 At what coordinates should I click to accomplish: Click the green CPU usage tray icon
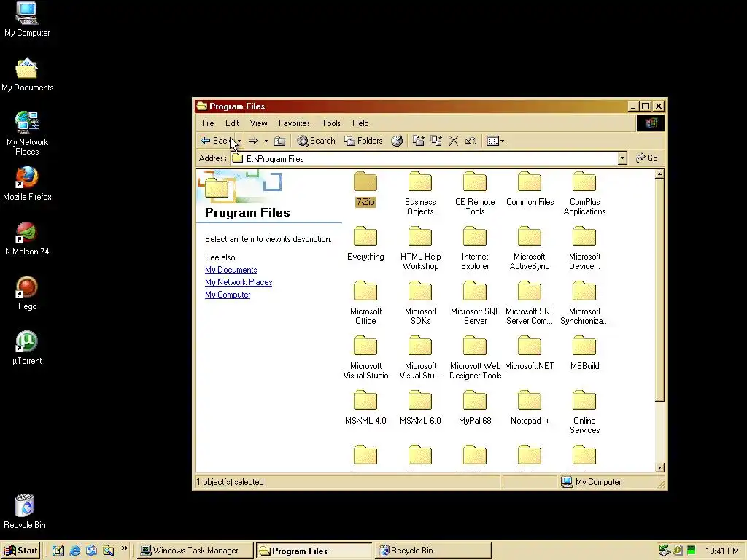point(692,551)
